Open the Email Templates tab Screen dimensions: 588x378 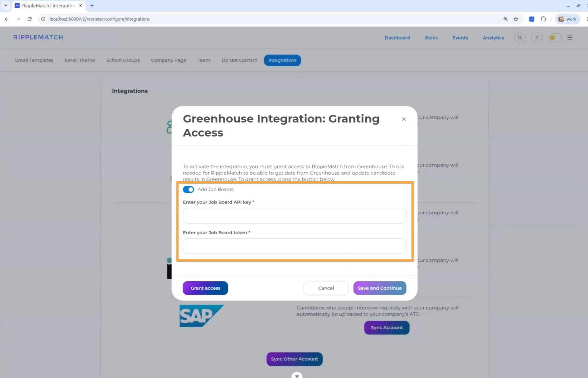[x=34, y=60]
